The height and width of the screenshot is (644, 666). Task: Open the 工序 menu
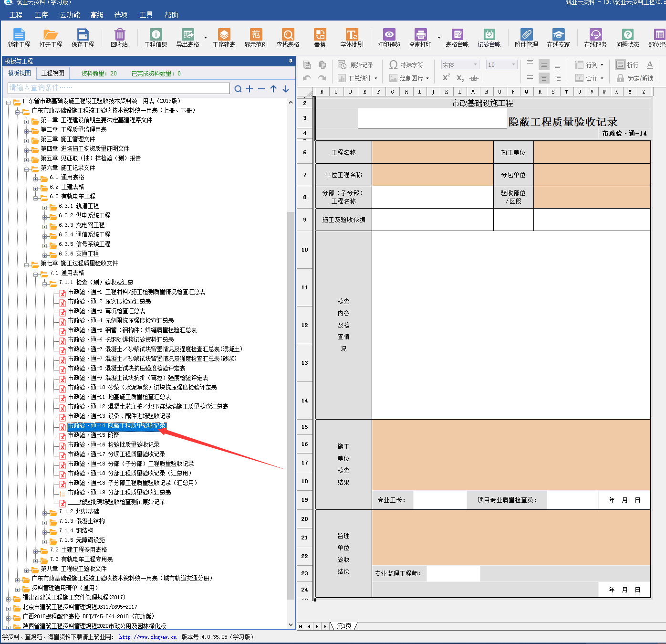(42, 15)
